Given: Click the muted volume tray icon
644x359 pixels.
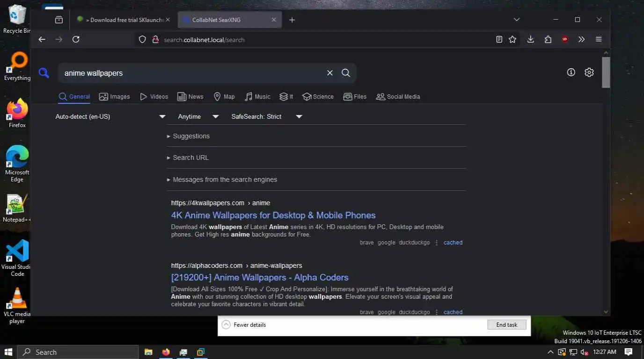Looking at the screenshot, I should 584,352.
